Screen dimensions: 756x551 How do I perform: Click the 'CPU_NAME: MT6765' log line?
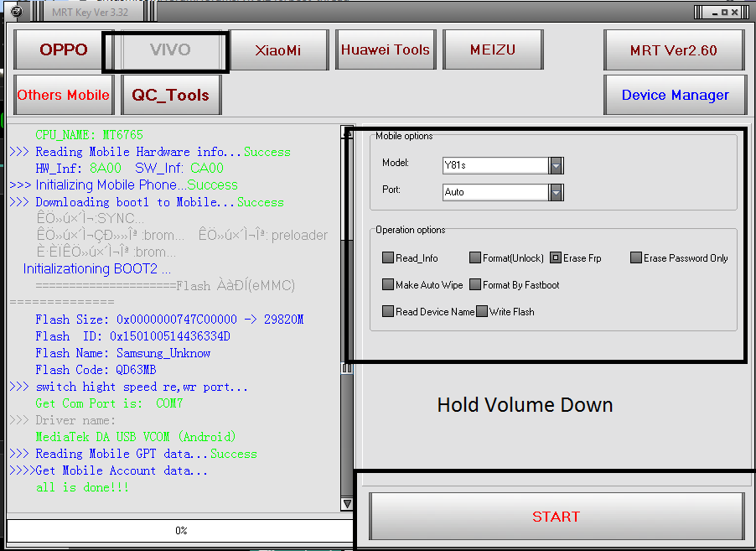click(89, 135)
